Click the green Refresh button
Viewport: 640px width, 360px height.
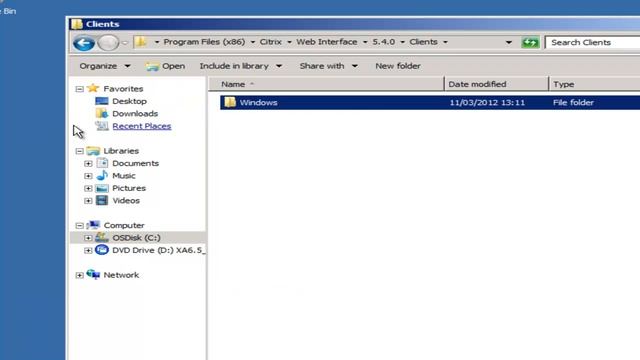point(530,42)
